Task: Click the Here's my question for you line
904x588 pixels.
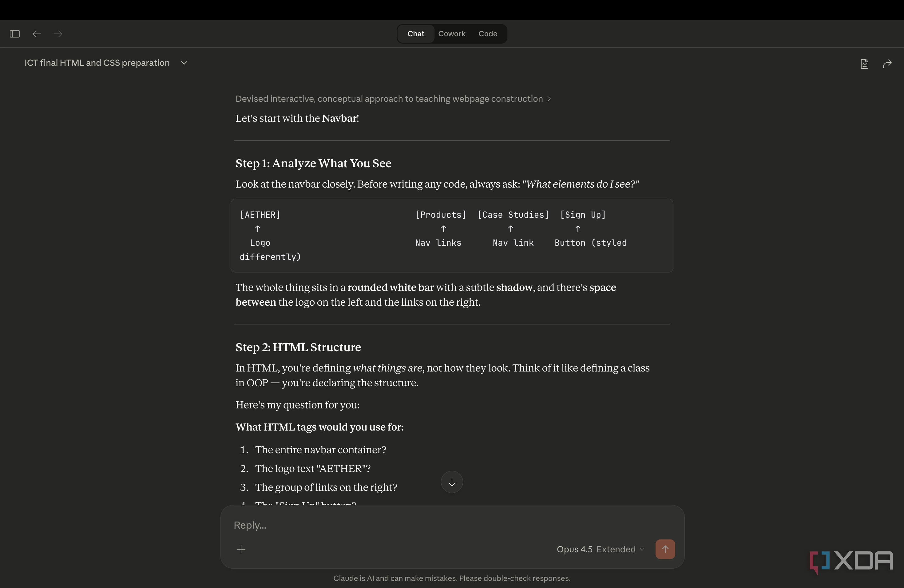Action: [x=297, y=405]
